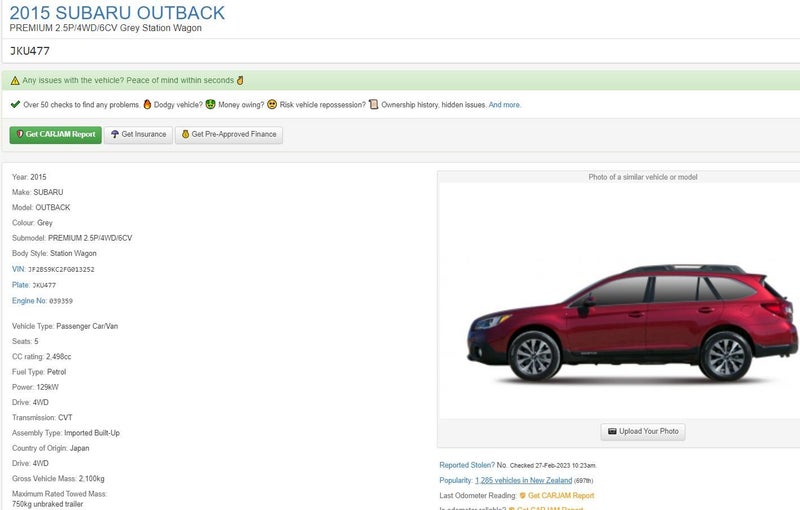Click the 'Submodel: PREMIUM 2.5P/4WD/6CV' text
Viewport: 800px width, 510px height.
[x=72, y=238]
